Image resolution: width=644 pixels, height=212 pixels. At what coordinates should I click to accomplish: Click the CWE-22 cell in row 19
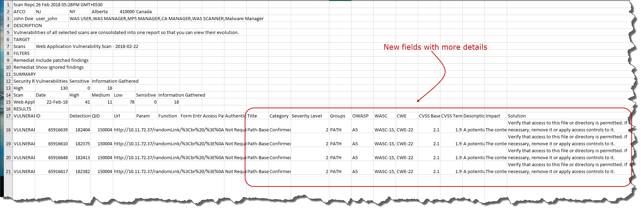(405, 144)
